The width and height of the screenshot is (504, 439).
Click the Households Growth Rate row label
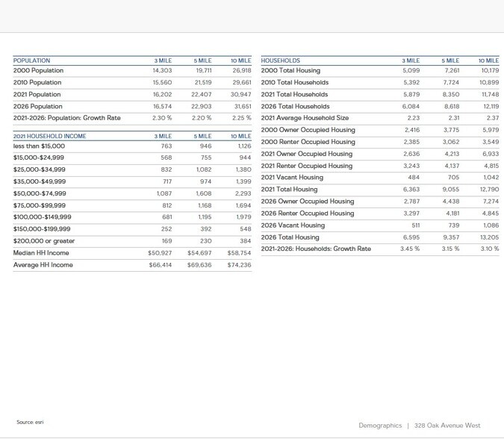[x=316, y=249]
